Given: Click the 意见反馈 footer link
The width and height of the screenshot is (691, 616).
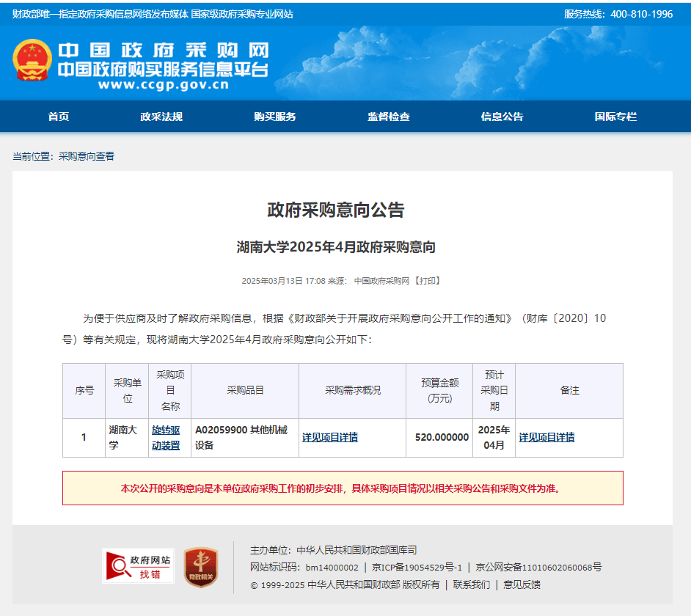Looking at the screenshot, I should (522, 584).
